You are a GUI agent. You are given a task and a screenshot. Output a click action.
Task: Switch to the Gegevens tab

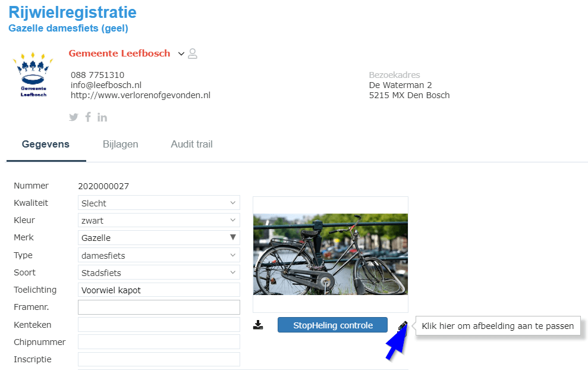(x=46, y=145)
